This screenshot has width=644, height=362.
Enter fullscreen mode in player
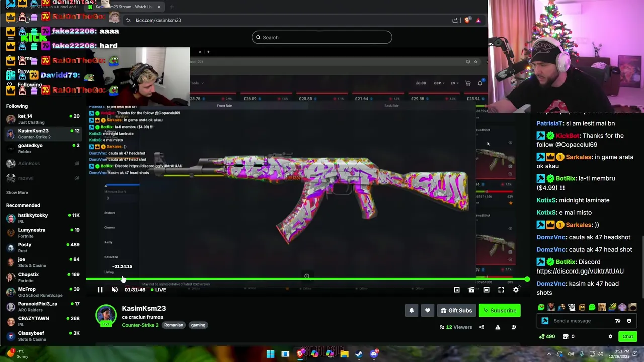(x=501, y=290)
